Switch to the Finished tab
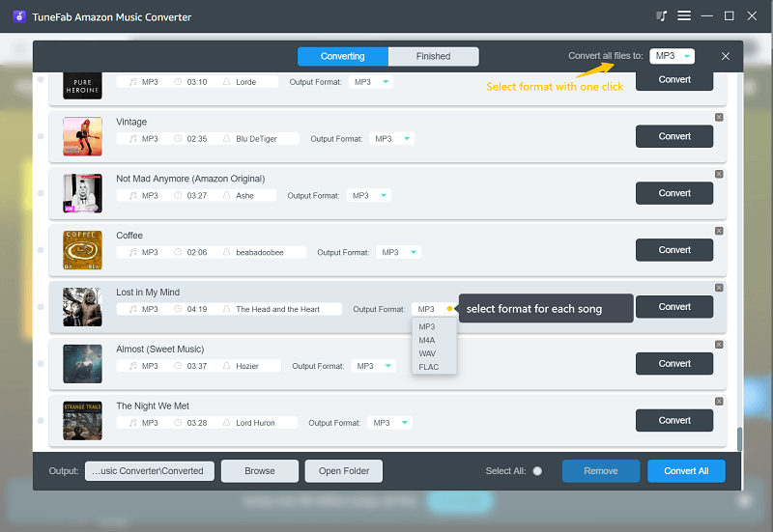 point(433,56)
